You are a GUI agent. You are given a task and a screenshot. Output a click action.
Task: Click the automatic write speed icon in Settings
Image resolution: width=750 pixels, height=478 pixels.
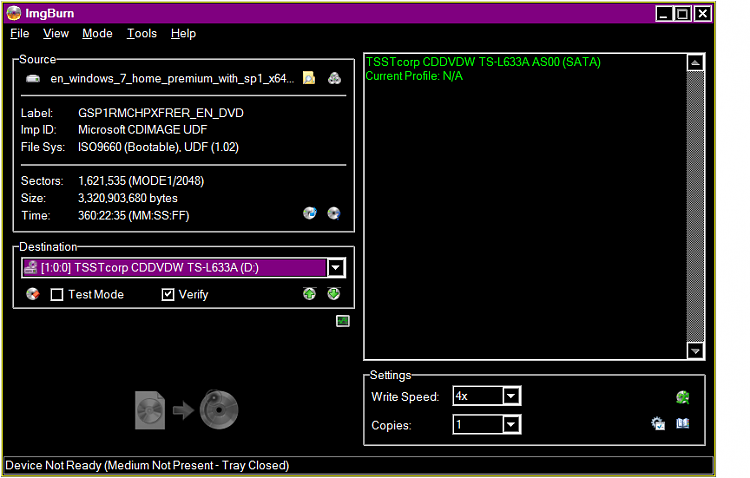point(683,397)
